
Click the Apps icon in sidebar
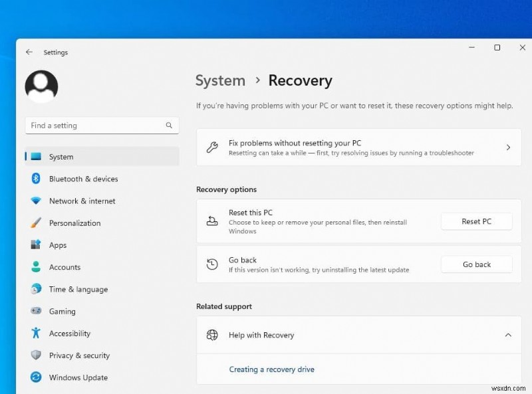point(37,245)
